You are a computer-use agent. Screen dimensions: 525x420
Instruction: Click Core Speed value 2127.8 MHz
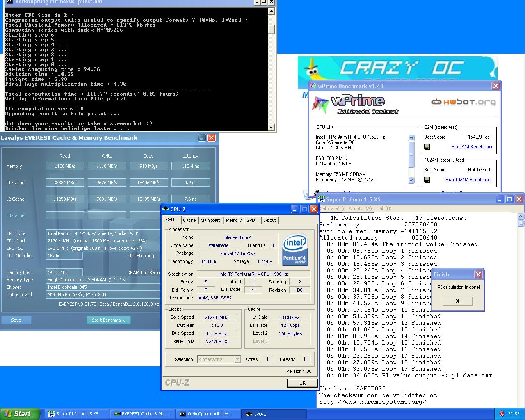pyautogui.click(x=217, y=317)
